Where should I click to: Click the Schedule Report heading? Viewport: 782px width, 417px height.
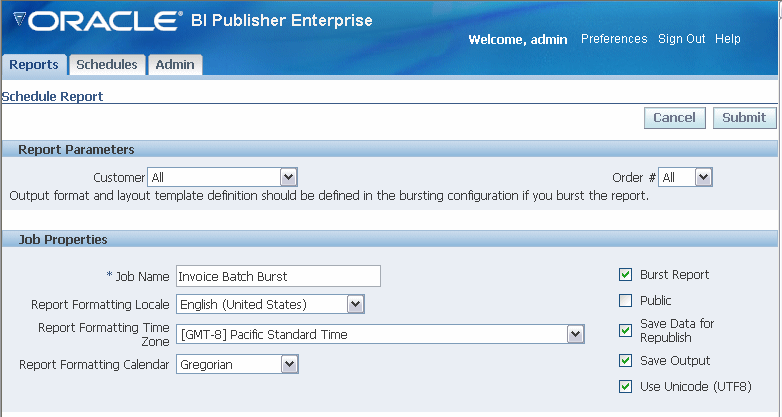(52, 96)
